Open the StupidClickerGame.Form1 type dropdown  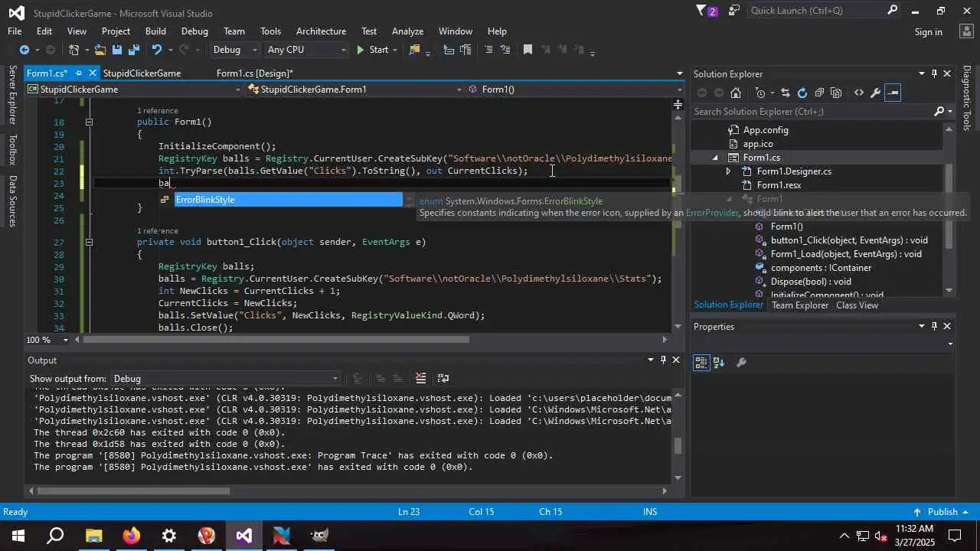tap(354, 90)
